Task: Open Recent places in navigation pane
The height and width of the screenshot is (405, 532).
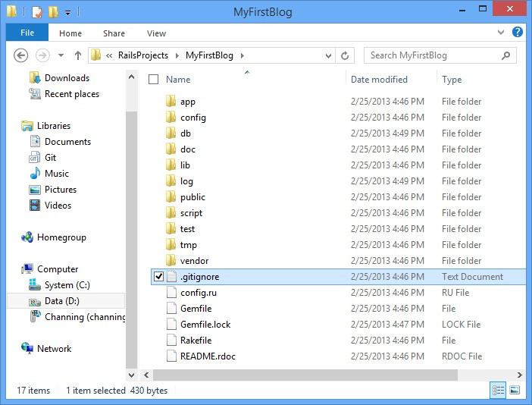Action: point(71,94)
